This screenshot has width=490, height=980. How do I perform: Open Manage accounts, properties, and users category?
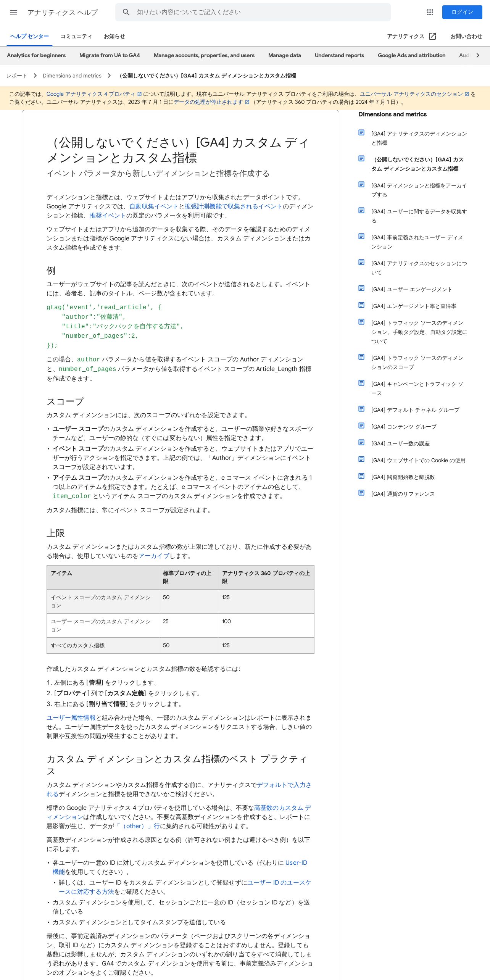pos(204,55)
